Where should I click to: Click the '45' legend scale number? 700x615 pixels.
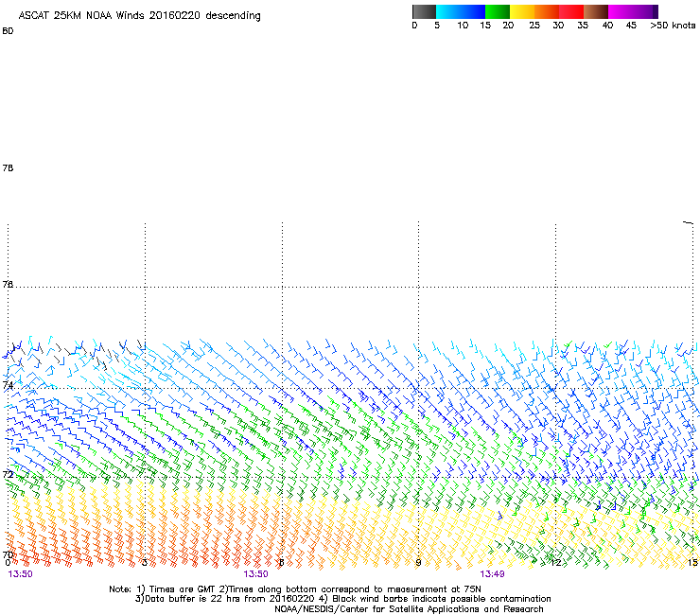[631, 26]
